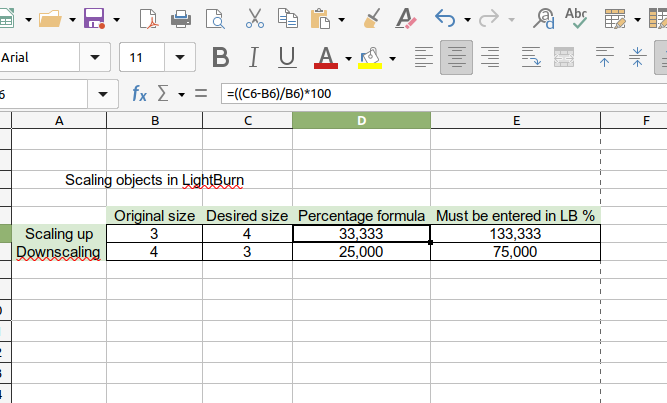Cut selection with scissors icon
Viewport: 667px width, 403px height.
(254, 18)
